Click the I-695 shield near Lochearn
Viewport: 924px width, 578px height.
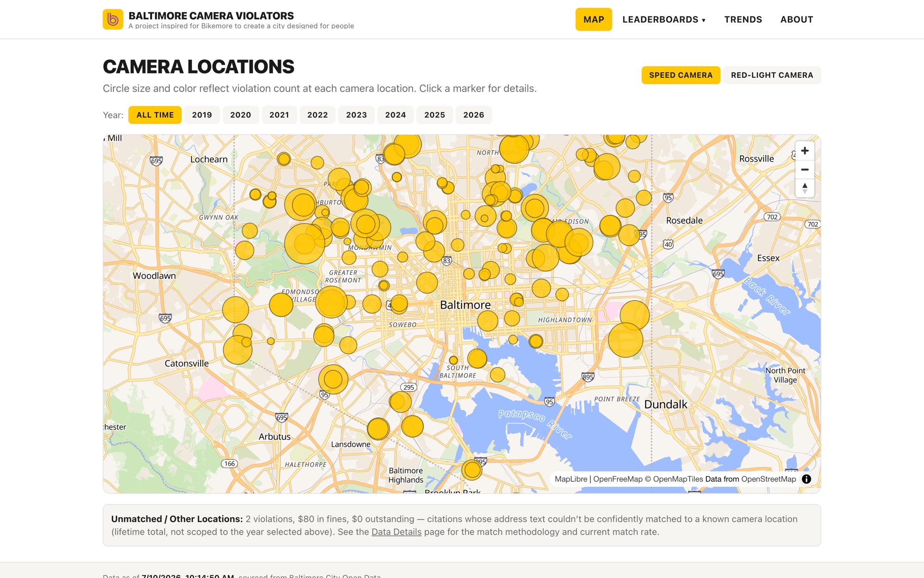(x=156, y=161)
